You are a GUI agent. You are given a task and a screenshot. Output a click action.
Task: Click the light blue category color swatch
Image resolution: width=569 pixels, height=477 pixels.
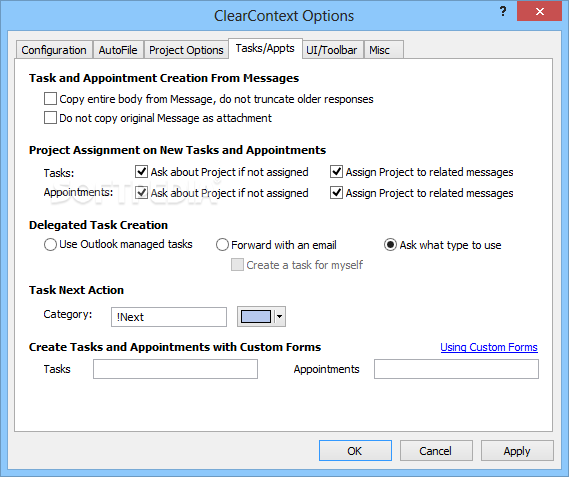[256, 317]
